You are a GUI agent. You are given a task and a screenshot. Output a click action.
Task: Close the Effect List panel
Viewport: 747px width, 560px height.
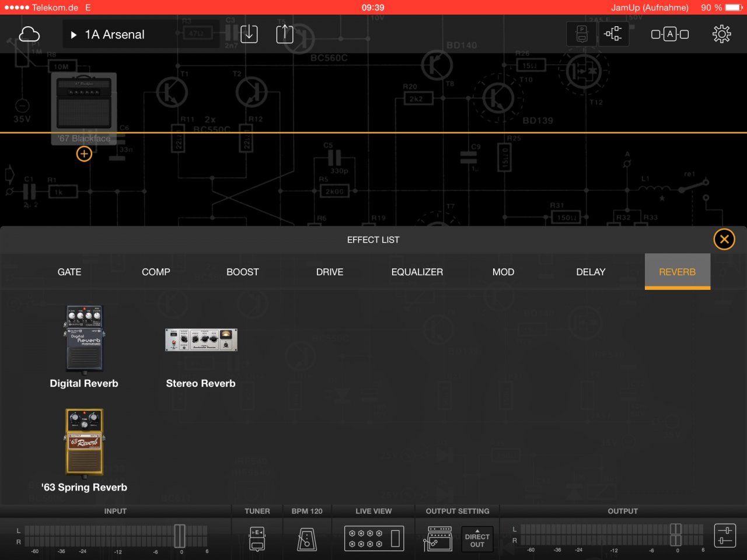[x=724, y=239]
